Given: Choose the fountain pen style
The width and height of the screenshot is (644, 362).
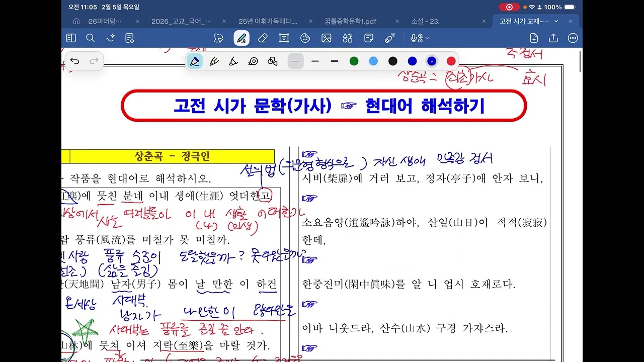Looking at the screenshot, I should pyautogui.click(x=195, y=61).
